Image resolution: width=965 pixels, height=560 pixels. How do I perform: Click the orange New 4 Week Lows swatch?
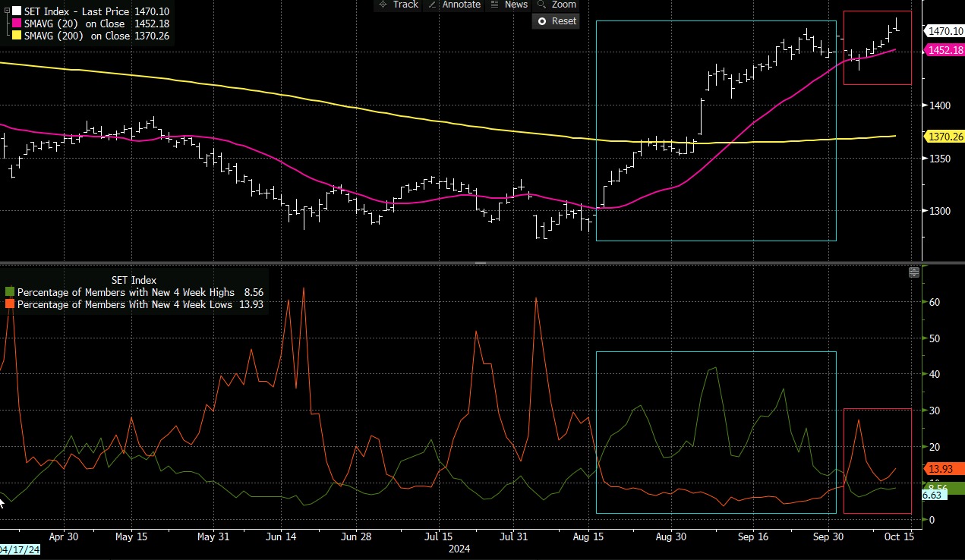(x=10, y=304)
